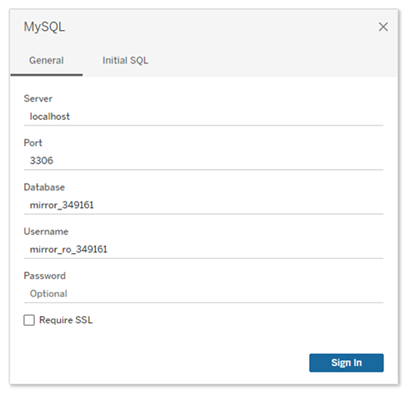
Task: Focus the Port field showing 3306
Action: point(204,161)
